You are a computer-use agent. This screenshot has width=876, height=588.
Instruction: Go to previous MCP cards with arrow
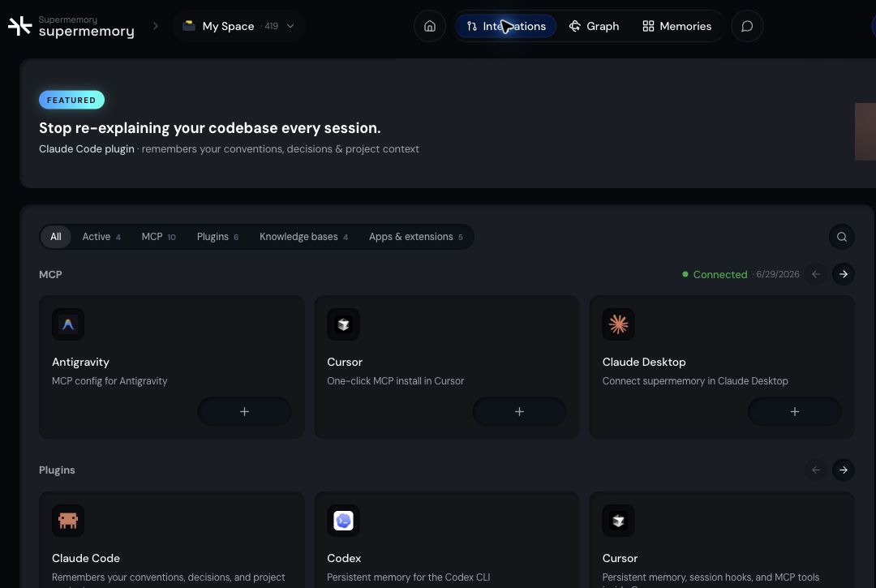coord(816,274)
